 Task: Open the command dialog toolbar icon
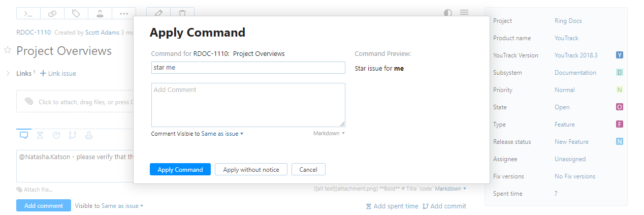(28, 13)
